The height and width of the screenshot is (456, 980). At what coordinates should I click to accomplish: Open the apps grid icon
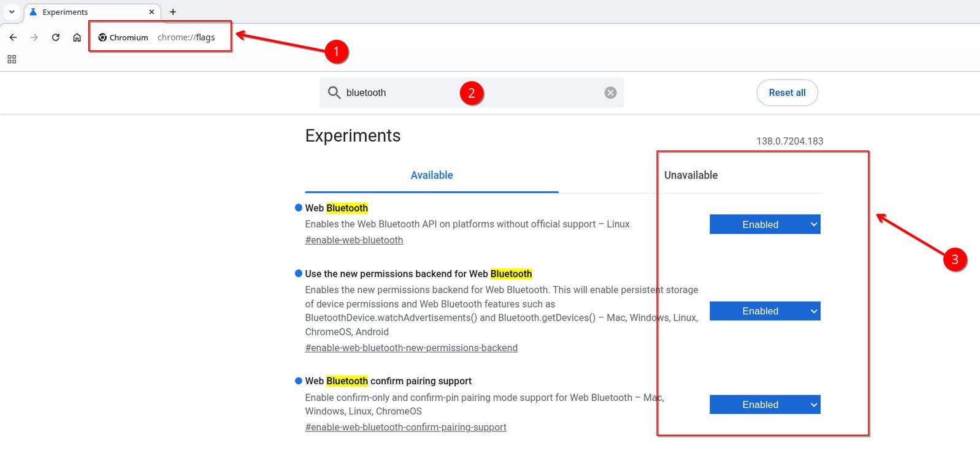12,59
